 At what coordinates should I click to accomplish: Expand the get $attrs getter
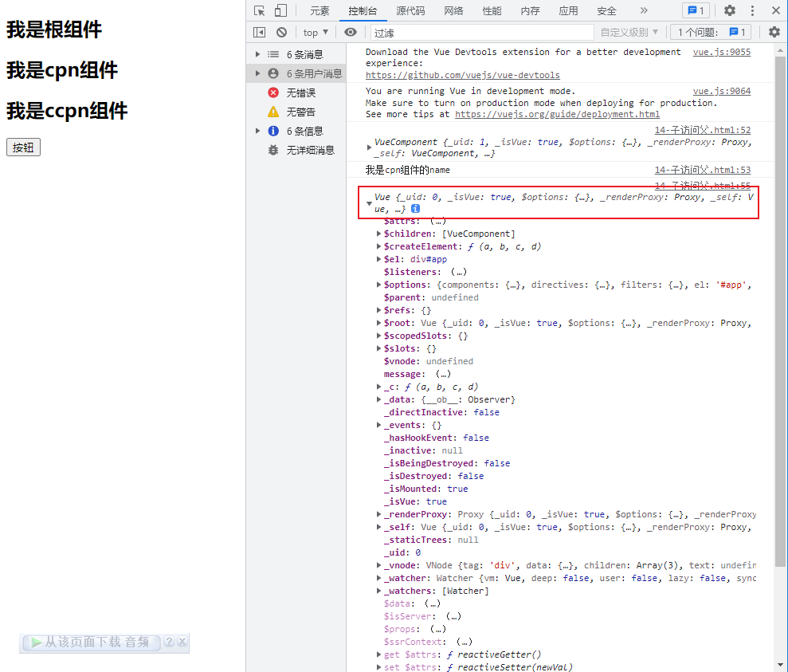(x=379, y=655)
